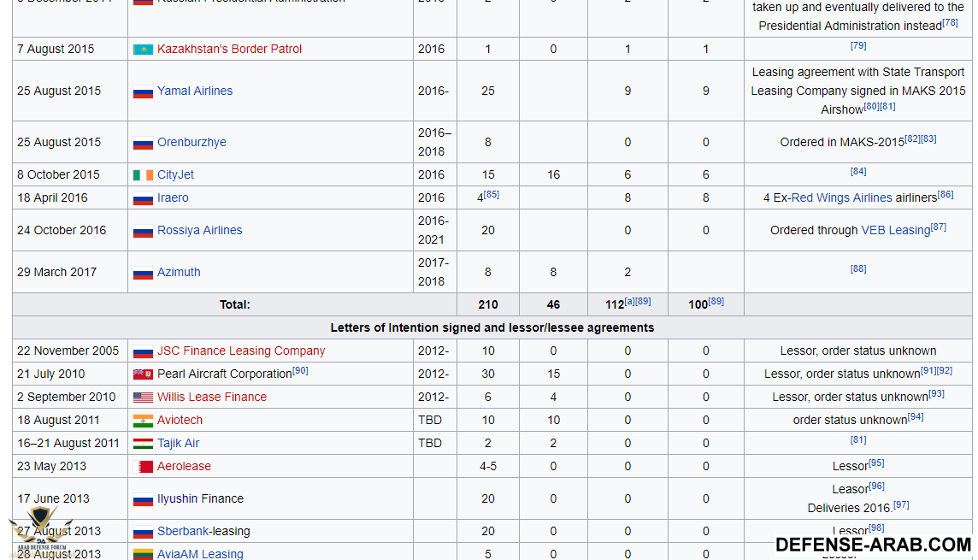Click the Irish flag next to CityJet
Viewport: 978px width, 560px height.
pyautogui.click(x=143, y=175)
